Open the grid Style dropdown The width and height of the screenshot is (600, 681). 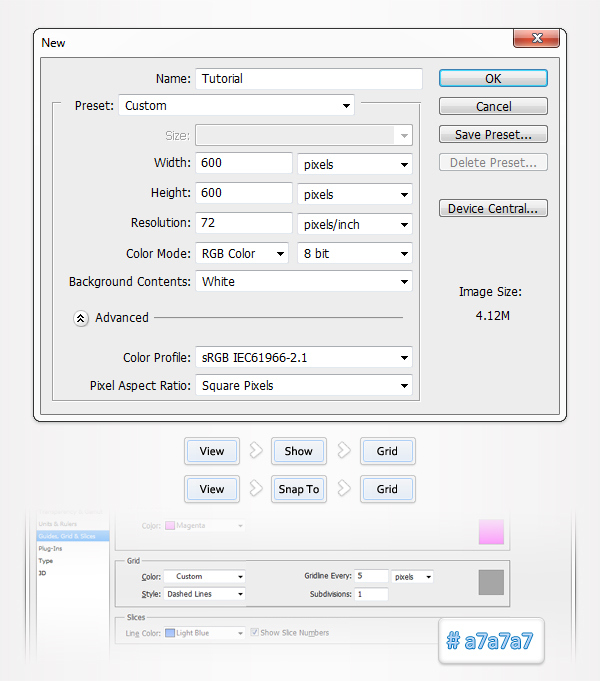205,594
